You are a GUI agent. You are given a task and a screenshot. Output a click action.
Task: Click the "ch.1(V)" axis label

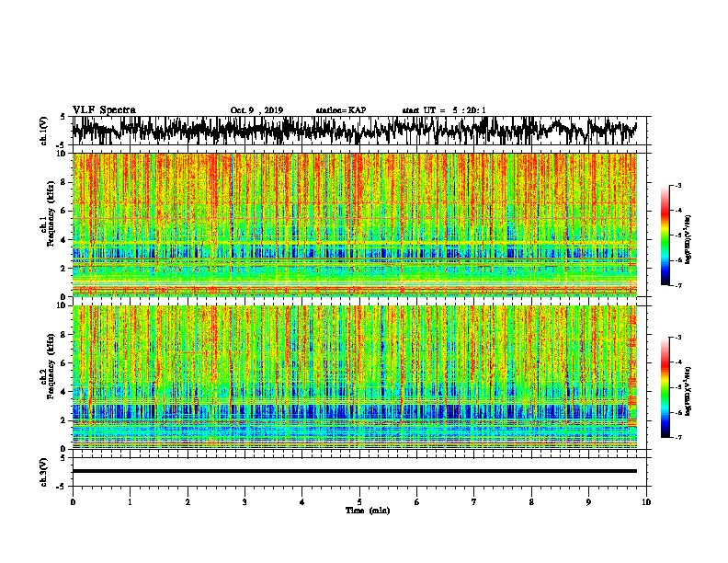44,131
